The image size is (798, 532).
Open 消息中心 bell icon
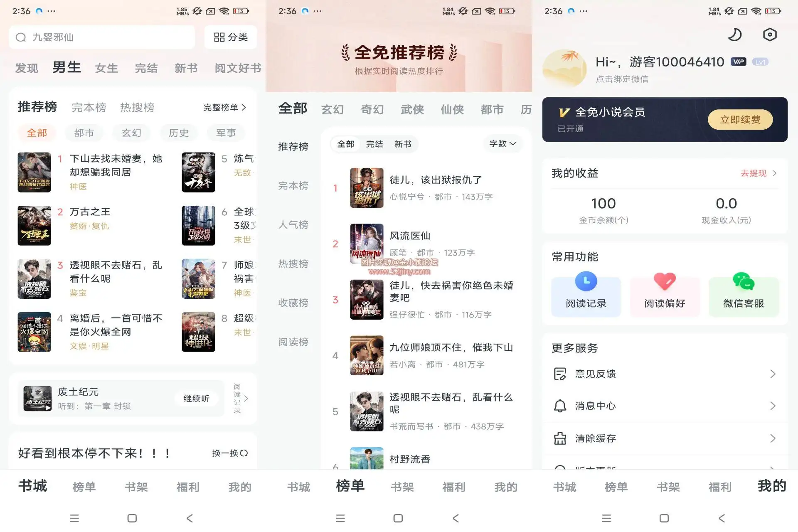click(x=560, y=406)
